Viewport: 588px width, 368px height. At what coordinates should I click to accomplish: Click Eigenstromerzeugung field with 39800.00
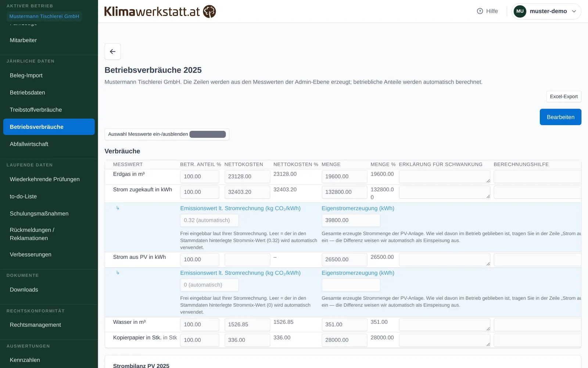coord(351,220)
